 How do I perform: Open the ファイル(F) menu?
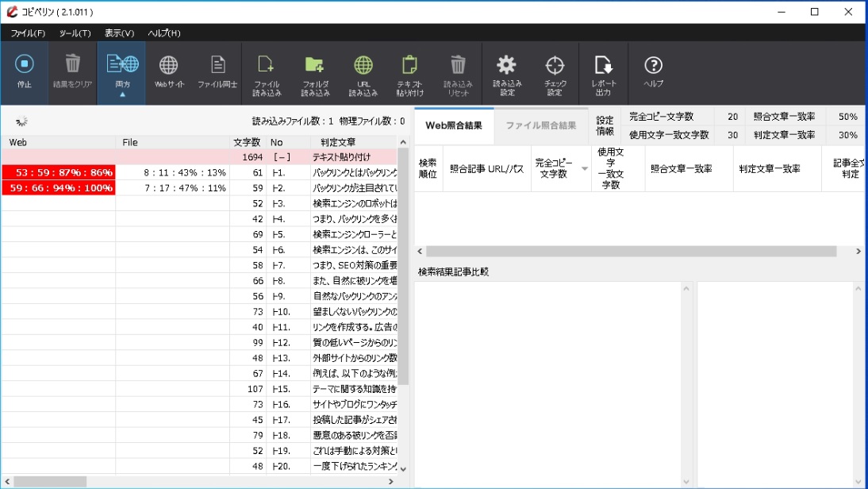point(28,33)
